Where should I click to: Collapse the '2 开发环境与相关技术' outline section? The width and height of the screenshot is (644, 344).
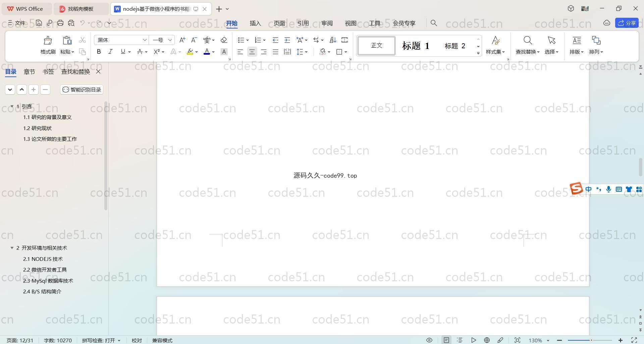click(x=12, y=248)
